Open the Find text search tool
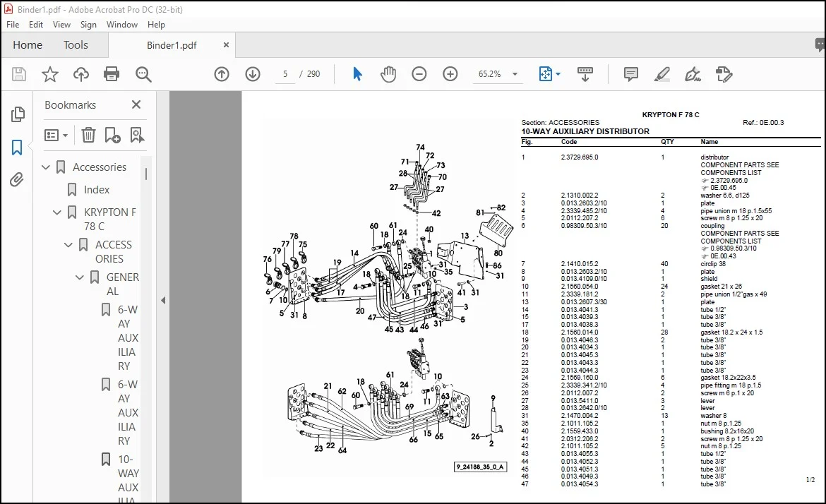Image resolution: width=826 pixels, height=504 pixels. [143, 74]
